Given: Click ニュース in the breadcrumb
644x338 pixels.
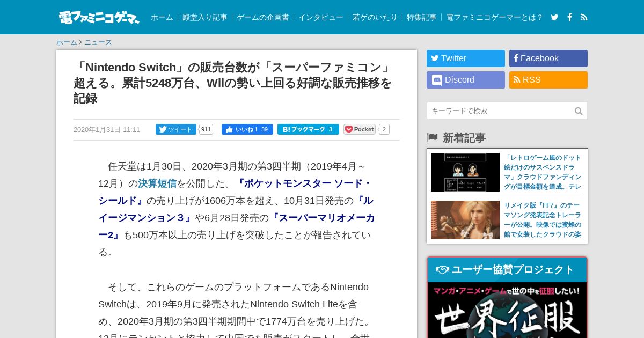Looking at the screenshot, I should click(x=98, y=42).
